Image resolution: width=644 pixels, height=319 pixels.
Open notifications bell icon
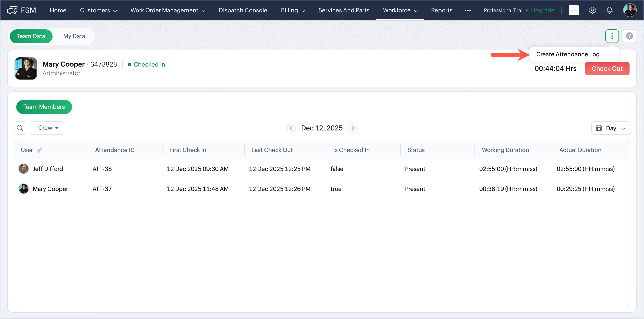pos(610,10)
